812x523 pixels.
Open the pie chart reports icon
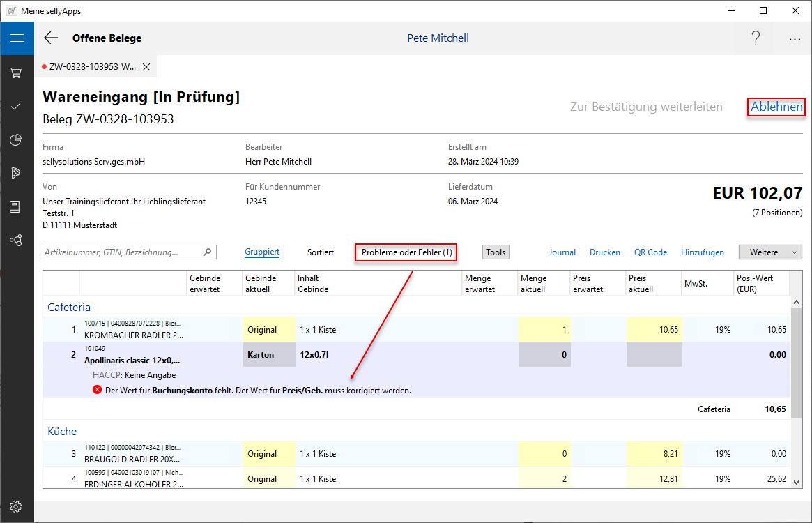tap(17, 140)
